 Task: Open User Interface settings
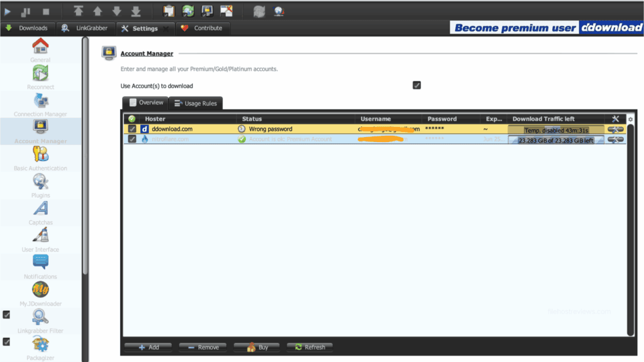click(x=40, y=239)
